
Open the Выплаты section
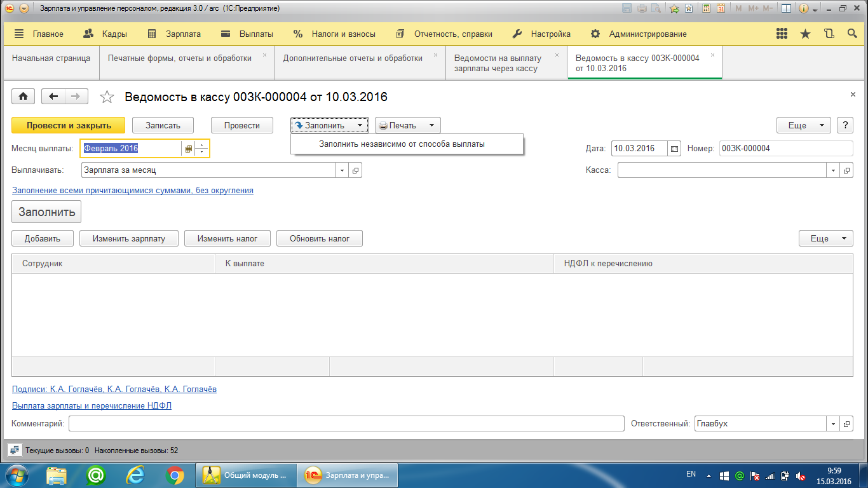click(x=247, y=34)
